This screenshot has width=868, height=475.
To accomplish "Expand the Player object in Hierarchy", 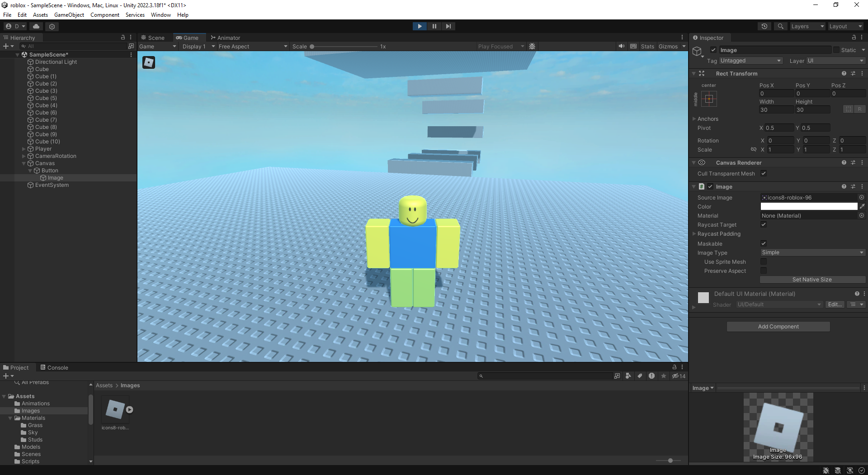I will pyautogui.click(x=24, y=148).
